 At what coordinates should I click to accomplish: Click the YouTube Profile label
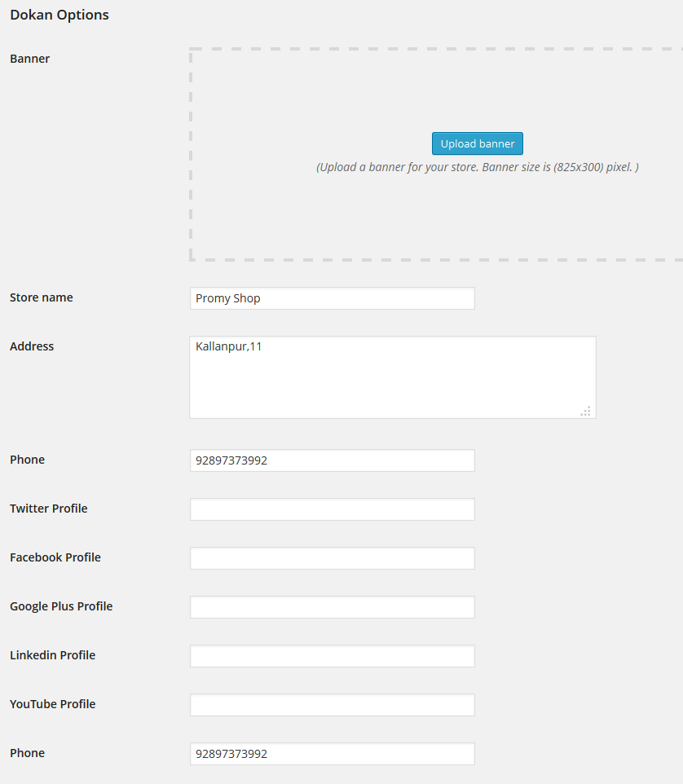(52, 704)
